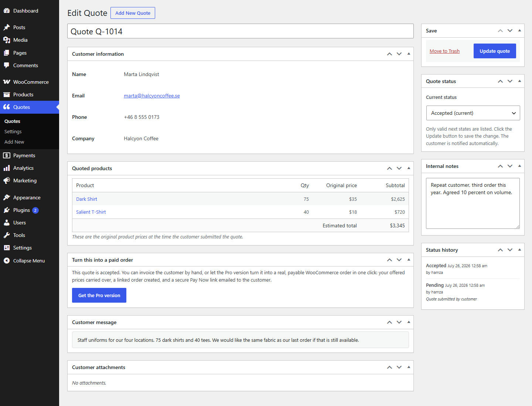Click the $3,345 estimated total value
532x406 pixels.
[x=397, y=226]
